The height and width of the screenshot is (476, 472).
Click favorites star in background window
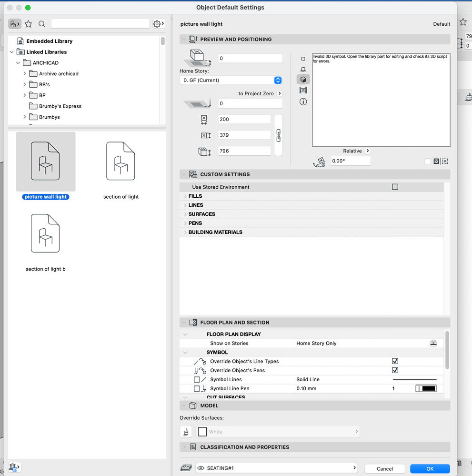tap(463, 22)
